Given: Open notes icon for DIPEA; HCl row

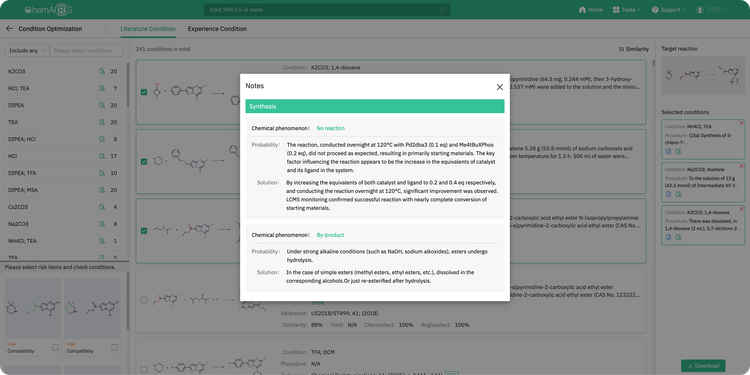Looking at the screenshot, I should (x=101, y=139).
